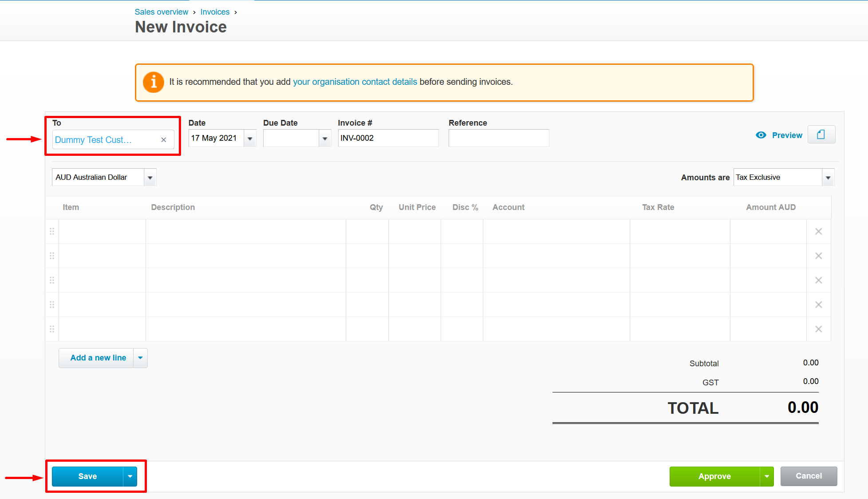
Task: Follow your organisation contact details link
Action: click(355, 82)
